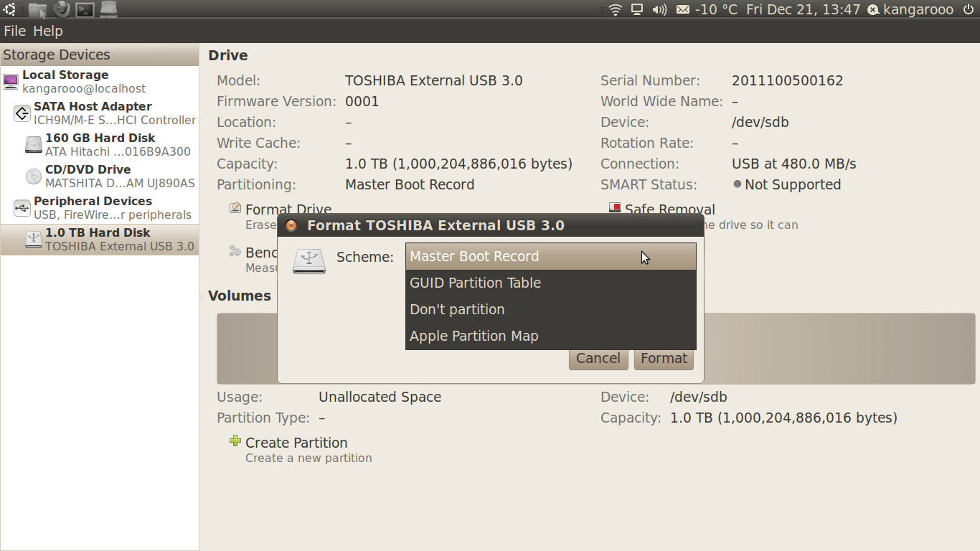Image resolution: width=980 pixels, height=551 pixels.
Task: Click unallocated volume bar
Action: (x=596, y=349)
